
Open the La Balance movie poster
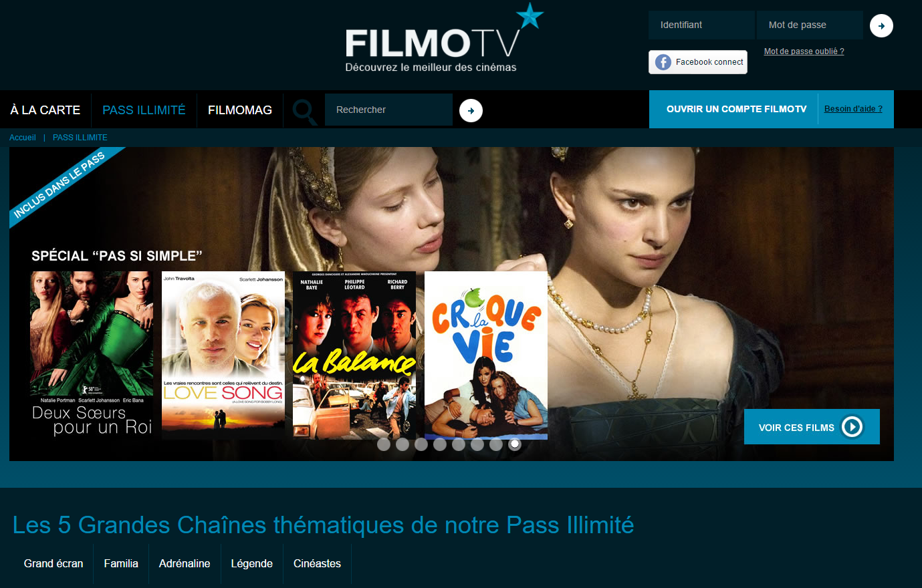[354, 355]
